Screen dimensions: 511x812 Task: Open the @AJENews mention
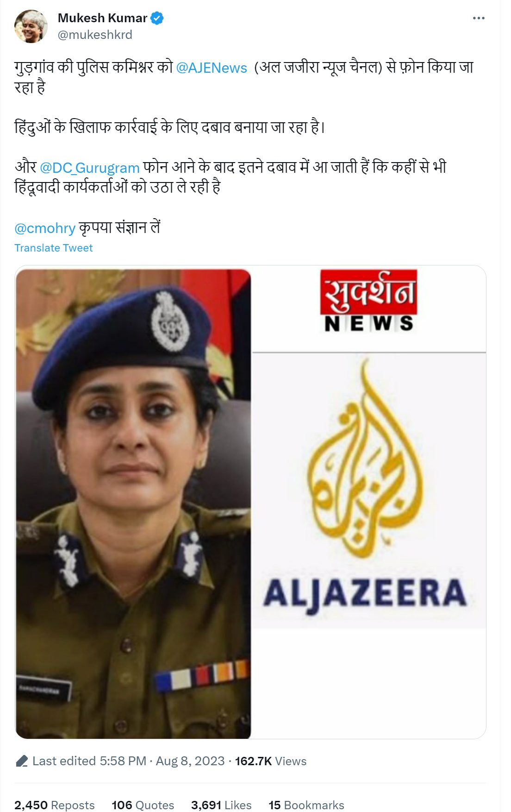212,68
